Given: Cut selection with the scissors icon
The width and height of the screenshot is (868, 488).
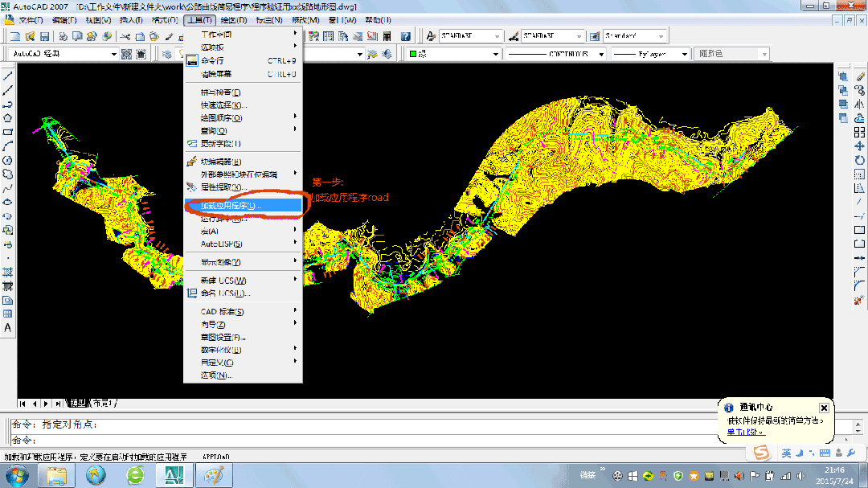Looking at the screenshot, I should (125, 36).
